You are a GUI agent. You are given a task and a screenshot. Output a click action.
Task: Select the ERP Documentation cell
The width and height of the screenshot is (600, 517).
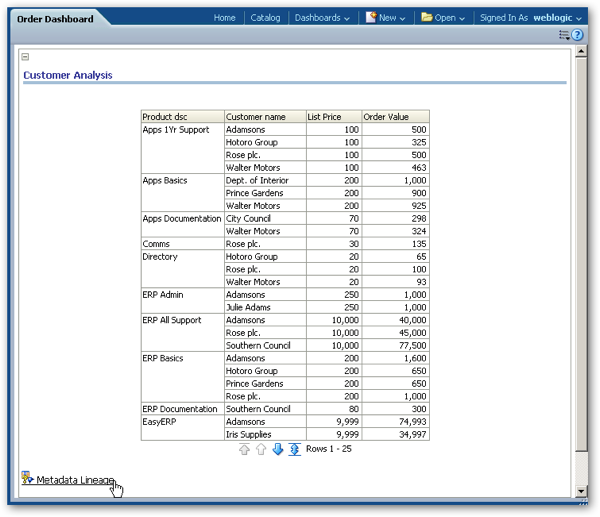pyautogui.click(x=183, y=409)
